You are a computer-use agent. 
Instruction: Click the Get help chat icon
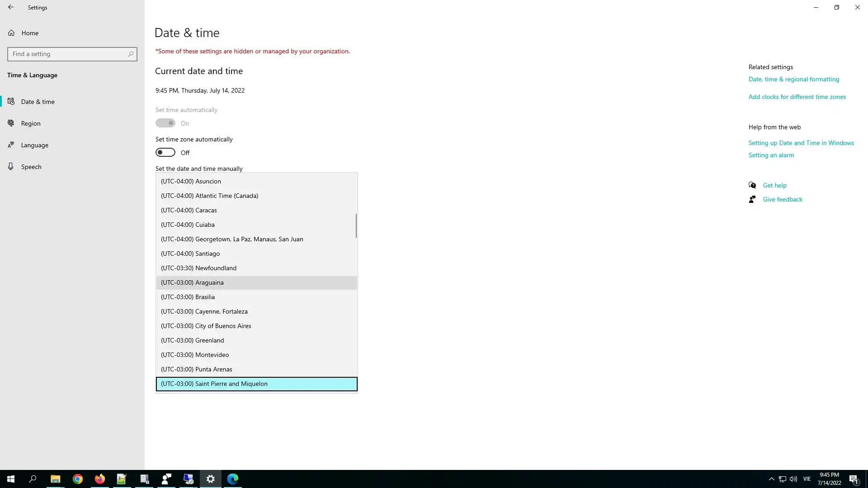[x=752, y=185]
